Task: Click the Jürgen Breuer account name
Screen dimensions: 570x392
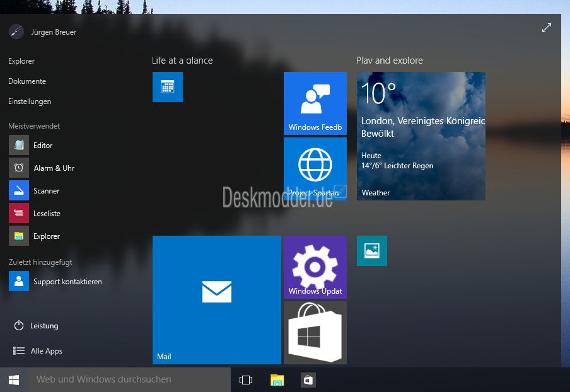Action: coord(54,32)
